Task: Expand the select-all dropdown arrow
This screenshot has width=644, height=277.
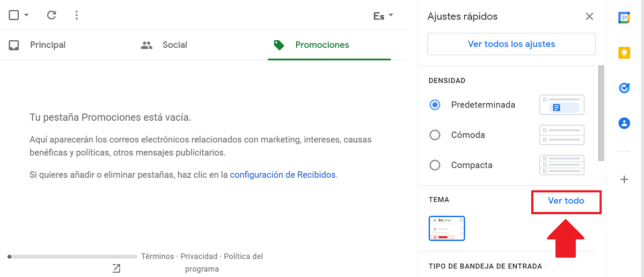Action: pyautogui.click(x=26, y=16)
